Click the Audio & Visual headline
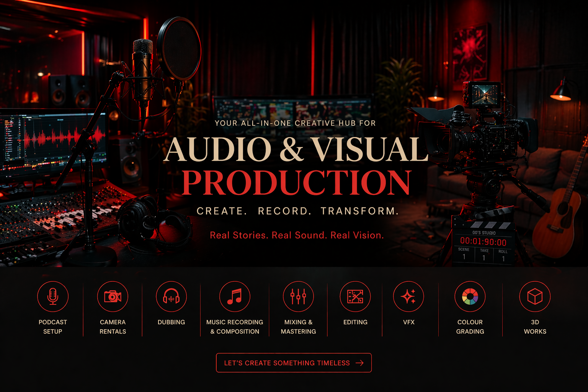 [296, 149]
